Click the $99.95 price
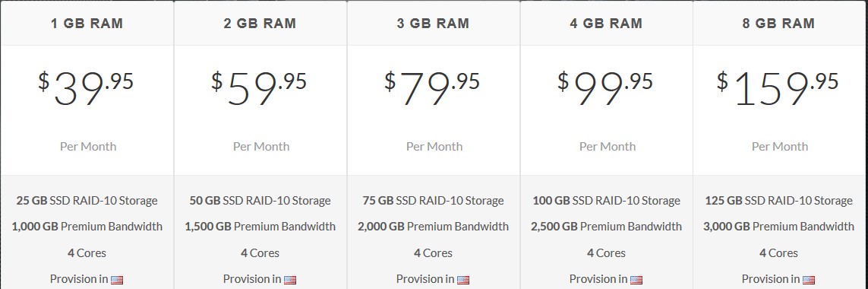The height and width of the screenshot is (289, 868). 605,89
